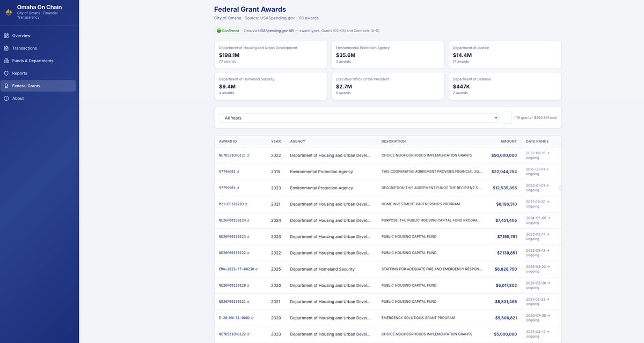Click the $8,198,310 amount cell
Screen dimensions: 644x343
point(507,204)
